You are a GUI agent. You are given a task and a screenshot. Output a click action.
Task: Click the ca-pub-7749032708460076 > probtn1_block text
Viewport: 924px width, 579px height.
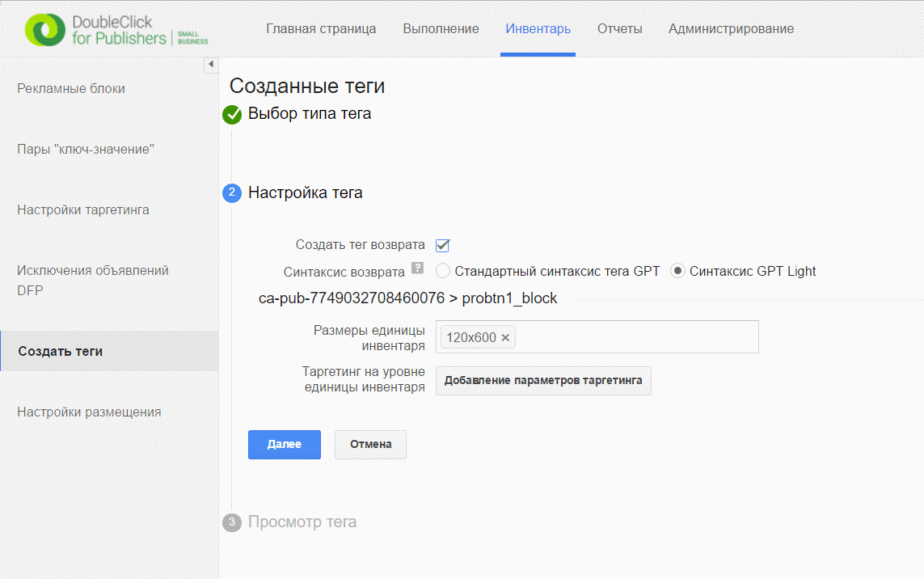pos(407,298)
